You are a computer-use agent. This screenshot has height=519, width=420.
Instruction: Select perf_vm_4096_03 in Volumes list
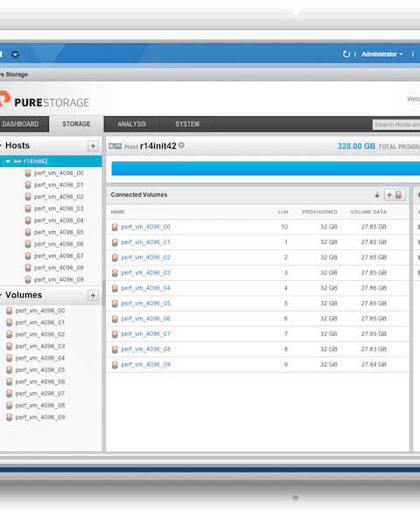click(x=40, y=347)
